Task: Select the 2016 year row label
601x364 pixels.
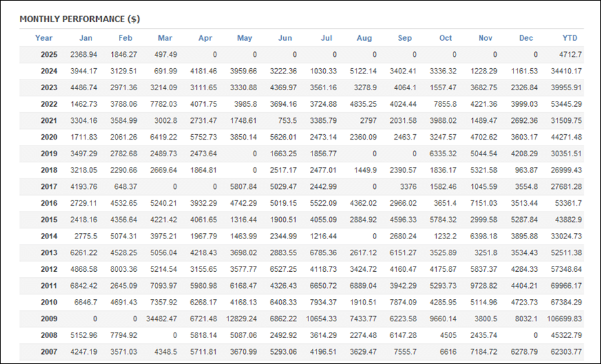Action: pos(49,203)
